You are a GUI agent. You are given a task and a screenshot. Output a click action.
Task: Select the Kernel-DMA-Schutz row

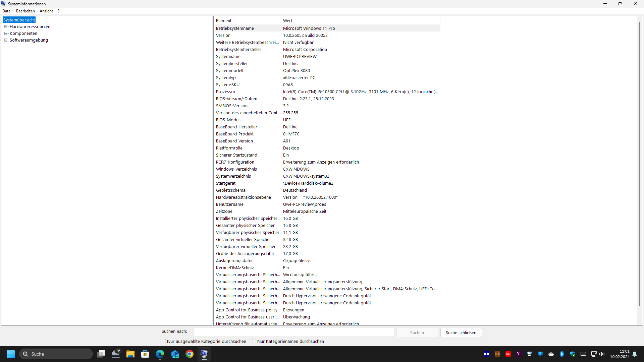[327, 268]
